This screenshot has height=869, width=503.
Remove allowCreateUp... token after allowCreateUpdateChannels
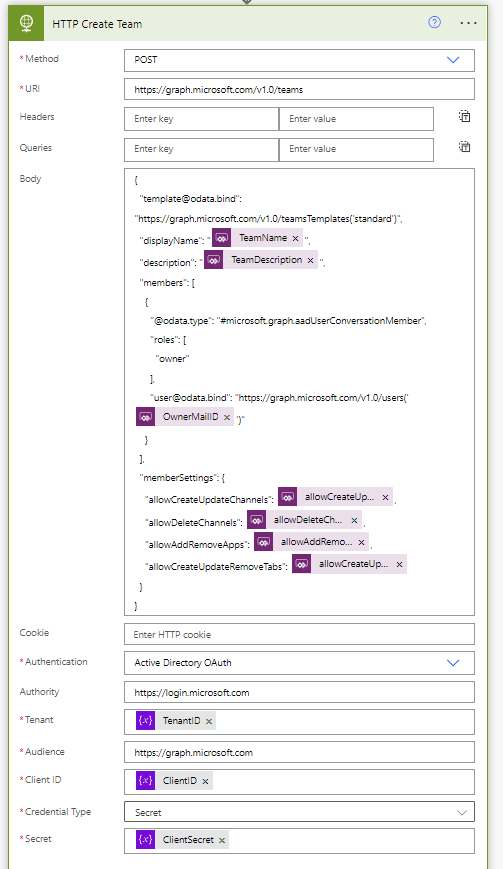click(385, 498)
